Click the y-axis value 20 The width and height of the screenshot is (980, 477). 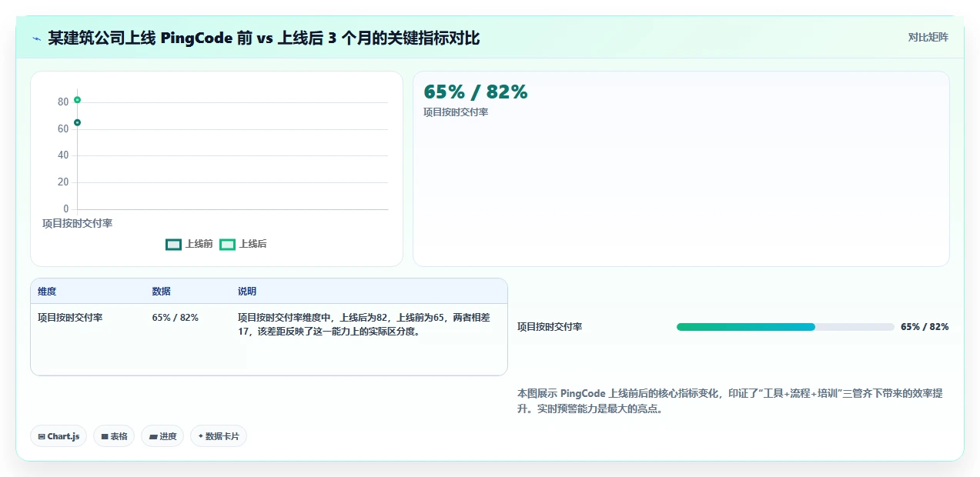pos(63,182)
